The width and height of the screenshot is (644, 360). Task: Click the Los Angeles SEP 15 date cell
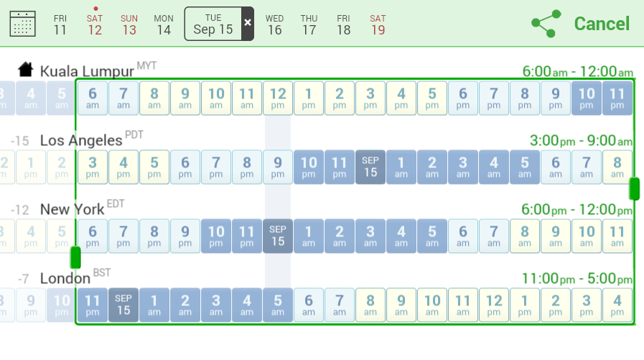point(370,167)
